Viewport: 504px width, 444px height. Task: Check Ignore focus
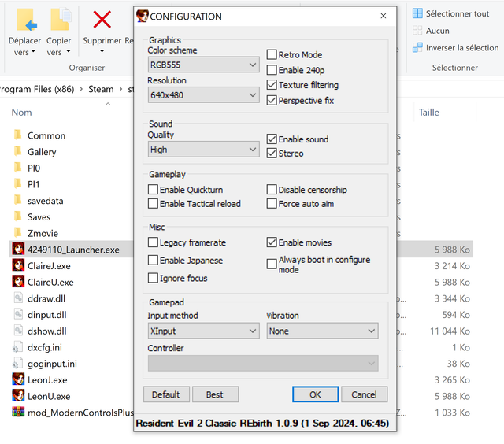tap(153, 278)
